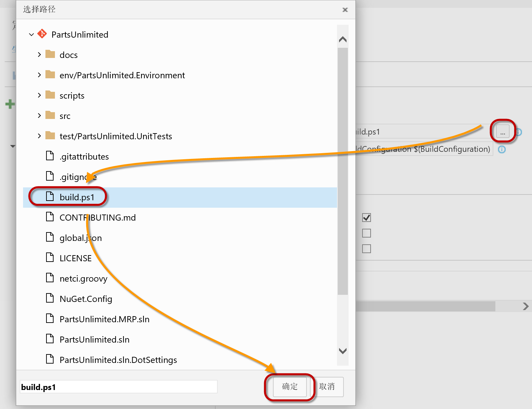
Task: Click arguments field with $(BuildConfiguration)
Action: (425, 149)
